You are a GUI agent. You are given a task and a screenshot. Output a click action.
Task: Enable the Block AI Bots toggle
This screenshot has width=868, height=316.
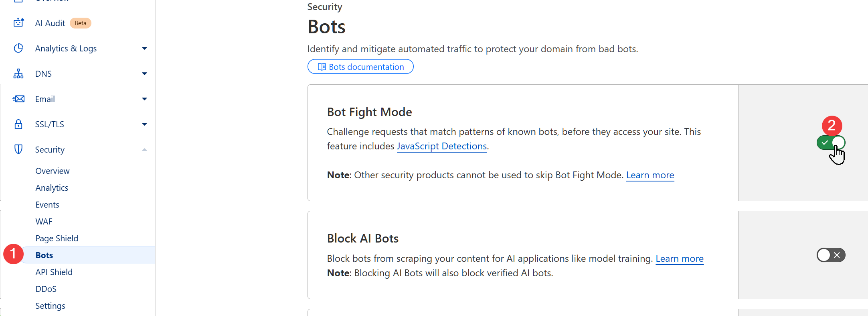pyautogui.click(x=830, y=255)
